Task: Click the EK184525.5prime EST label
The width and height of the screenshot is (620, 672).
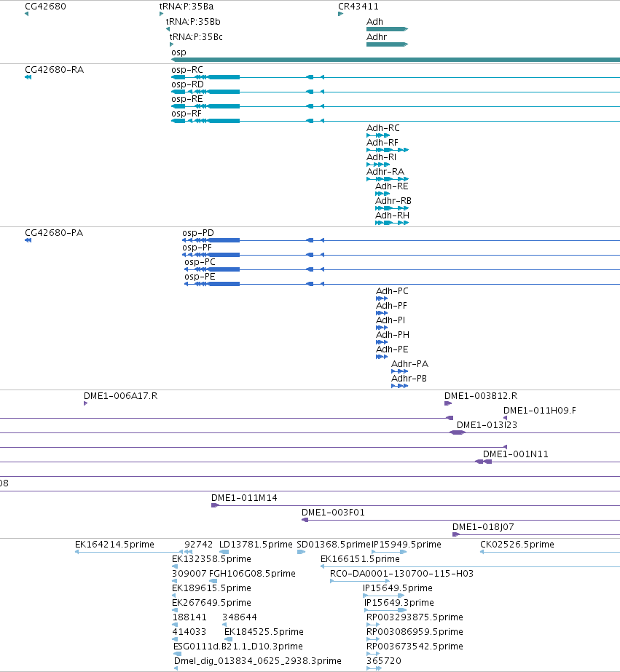Action: coord(264,632)
